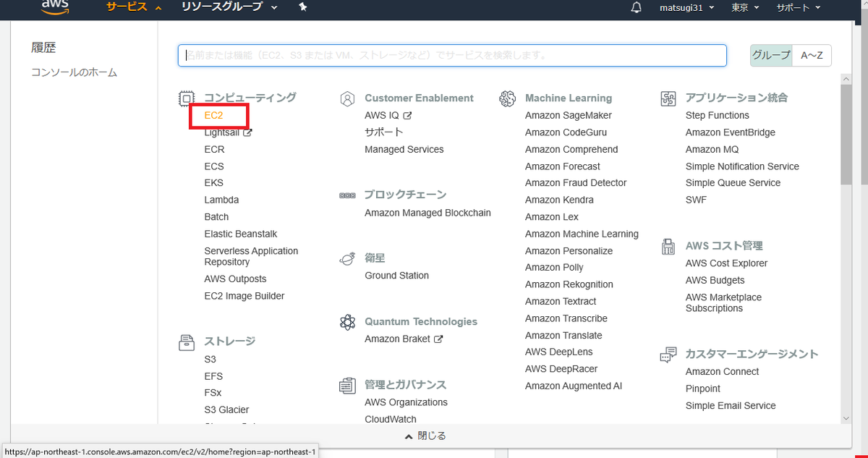Click the vertical scrollbar thumb of services list
868x458 pixels.
846,135
